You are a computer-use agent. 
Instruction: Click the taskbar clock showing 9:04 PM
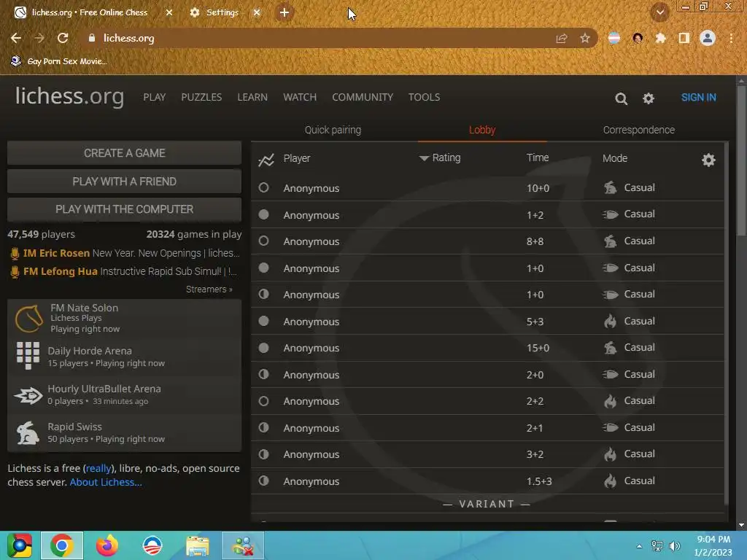pos(713,545)
